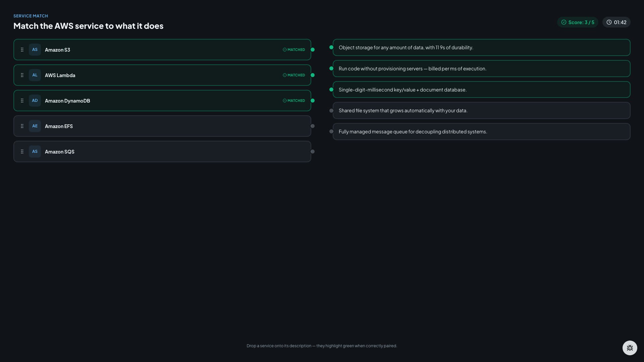Click the dot beside the Object storage description

pyautogui.click(x=331, y=47)
